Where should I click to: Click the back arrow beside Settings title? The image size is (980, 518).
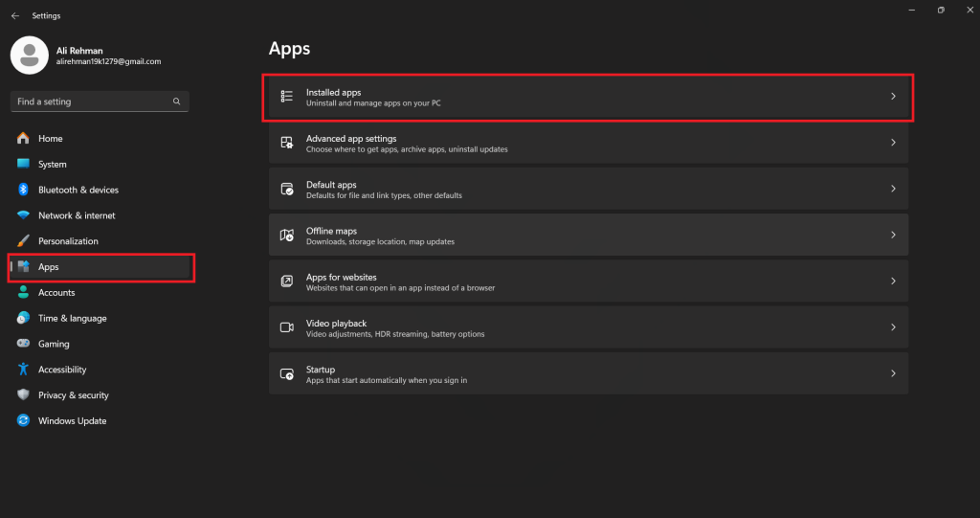coord(15,15)
